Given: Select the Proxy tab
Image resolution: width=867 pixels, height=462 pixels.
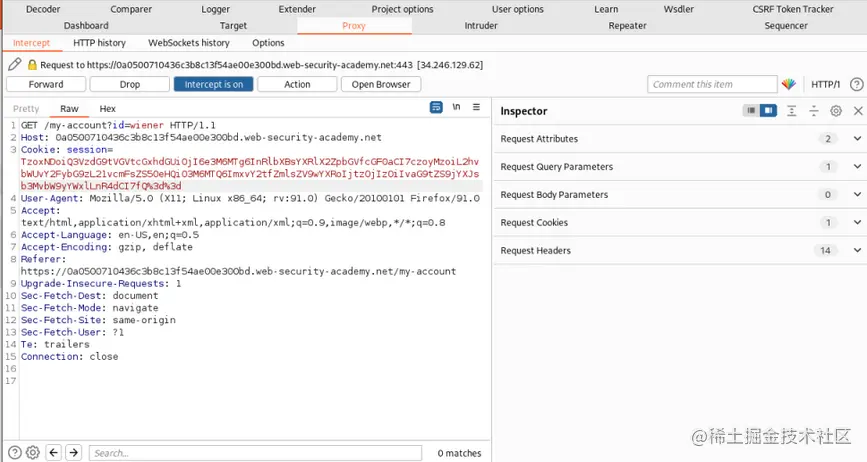Looking at the screenshot, I should 354,25.
